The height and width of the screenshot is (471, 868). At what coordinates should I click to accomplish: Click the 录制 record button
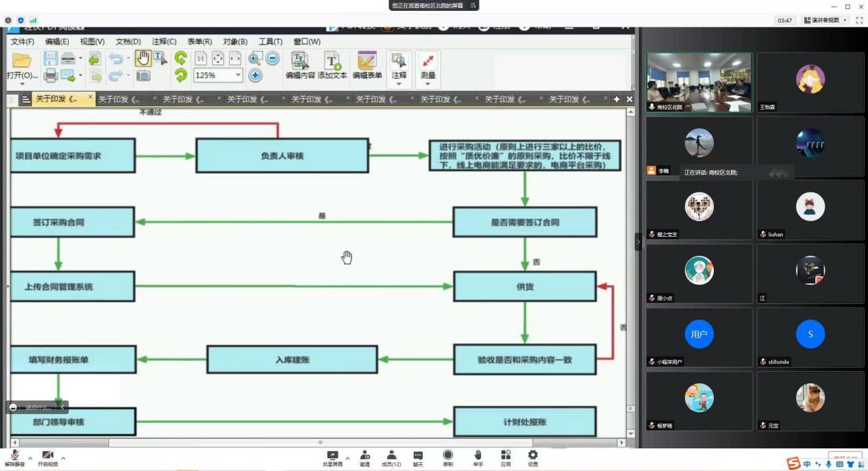(x=447, y=457)
